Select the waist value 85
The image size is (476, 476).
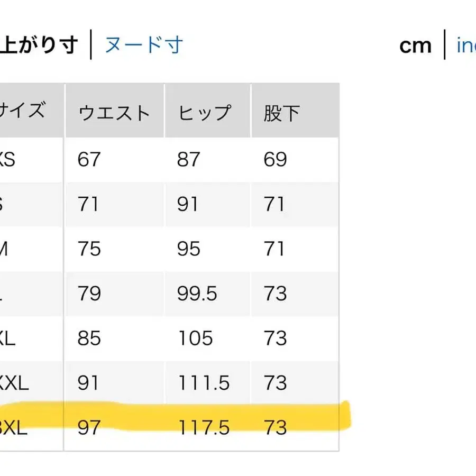[90, 338]
